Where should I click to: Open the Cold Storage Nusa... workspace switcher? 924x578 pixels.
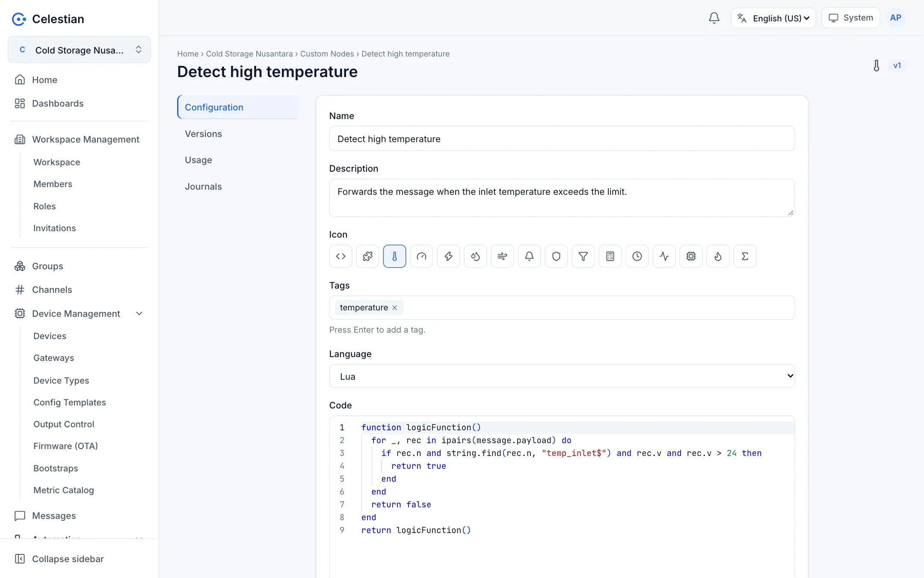tap(79, 50)
